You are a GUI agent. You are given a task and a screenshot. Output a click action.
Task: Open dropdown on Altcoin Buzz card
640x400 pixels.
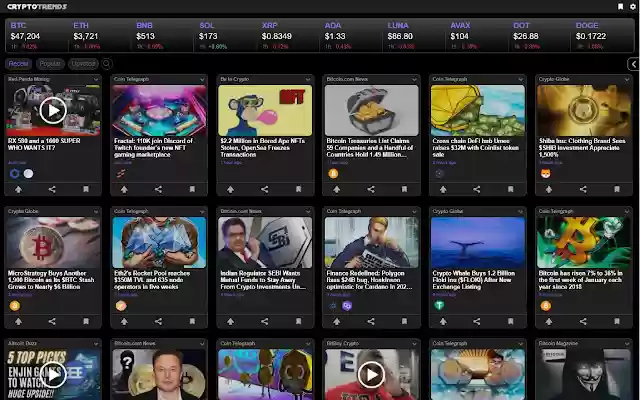96,344
